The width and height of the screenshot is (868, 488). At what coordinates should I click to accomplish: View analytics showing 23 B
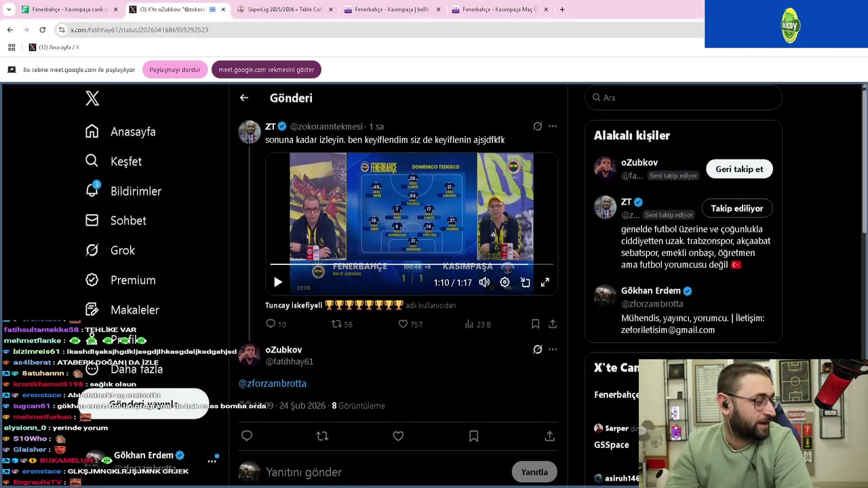477,324
